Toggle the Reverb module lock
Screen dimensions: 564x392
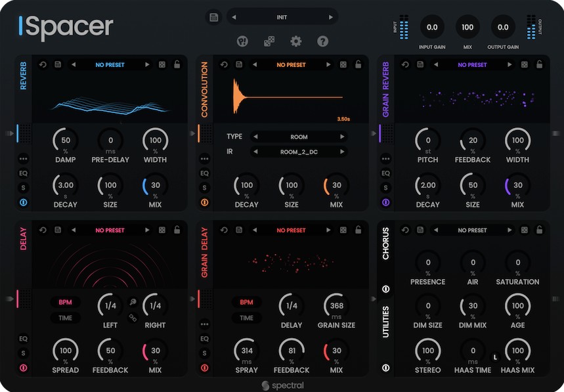click(177, 64)
